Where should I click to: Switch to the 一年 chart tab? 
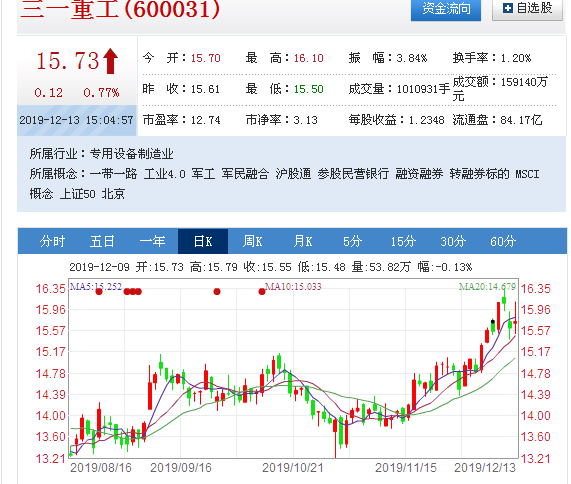click(153, 241)
